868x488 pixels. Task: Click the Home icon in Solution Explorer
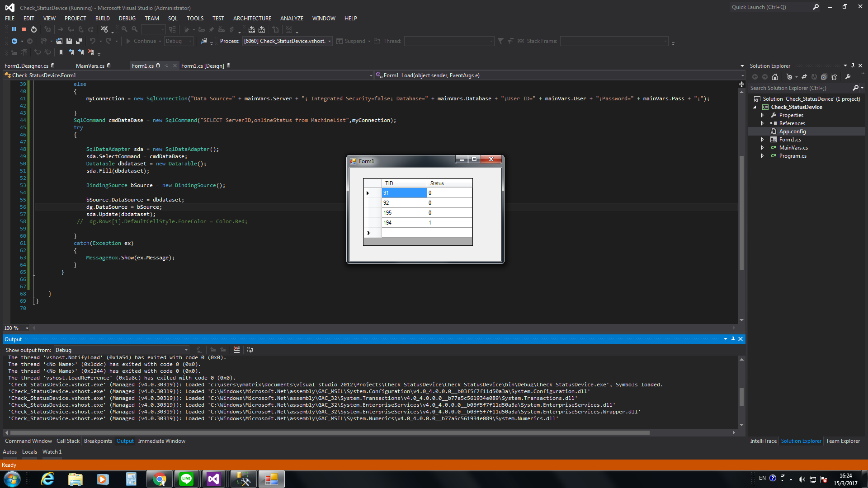(x=775, y=77)
